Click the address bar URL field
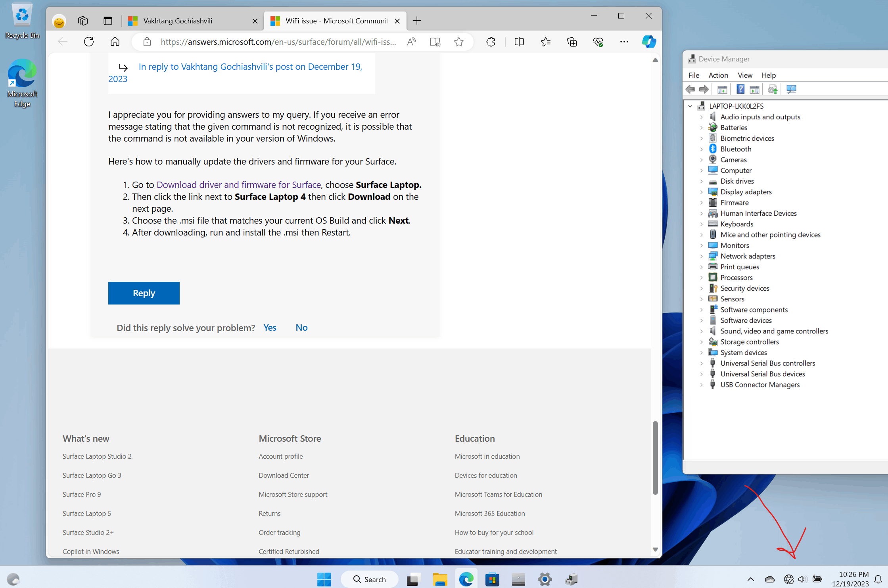Screen dimensions: 888x588 [x=278, y=42]
